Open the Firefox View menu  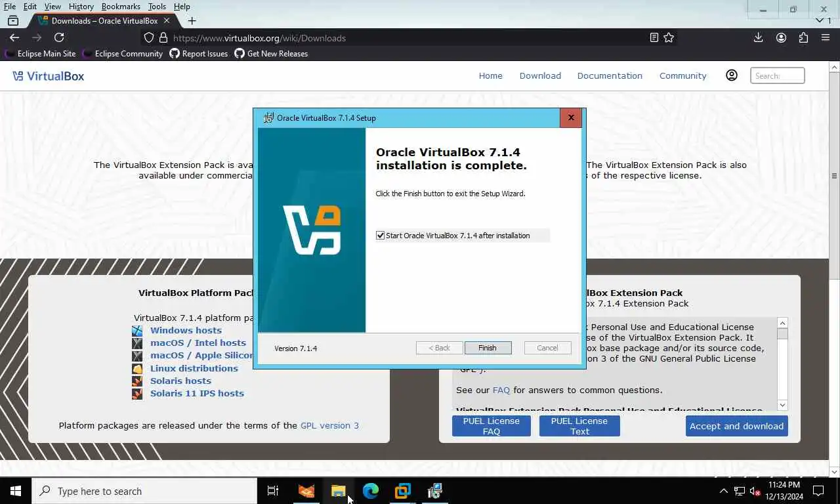click(52, 7)
